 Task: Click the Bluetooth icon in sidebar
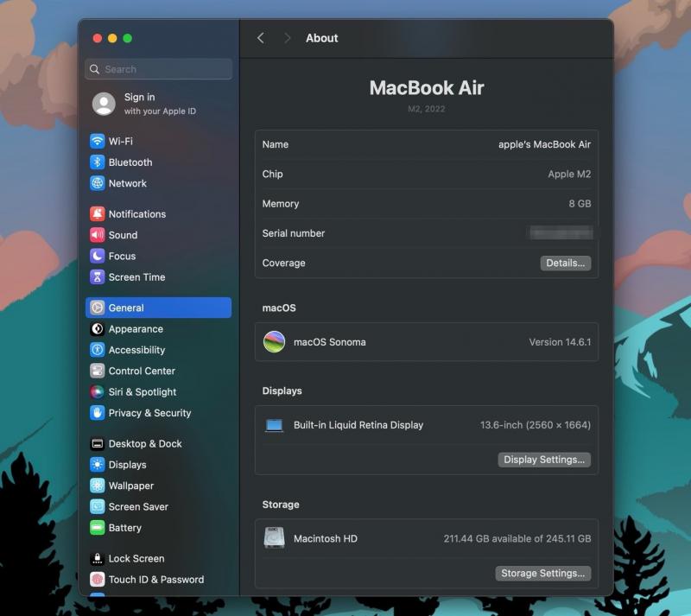[x=97, y=162]
